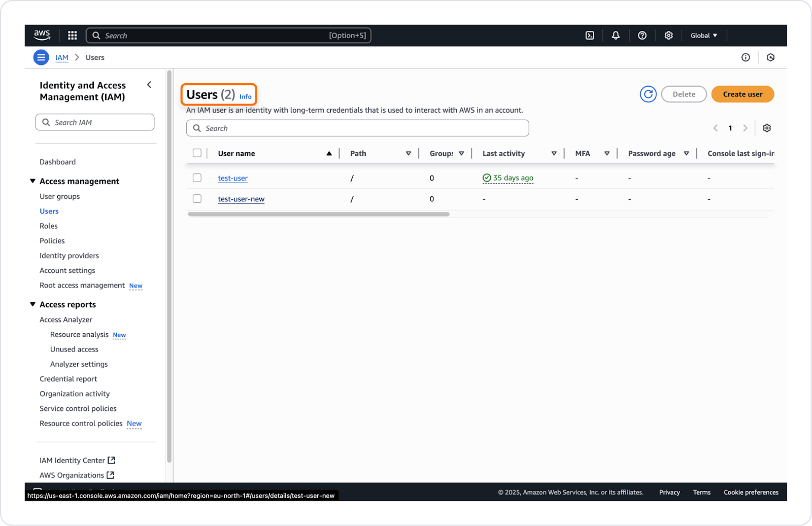Screen dimensions: 812x526
Task: Sort by the Groups column arrow
Action: [x=461, y=153]
